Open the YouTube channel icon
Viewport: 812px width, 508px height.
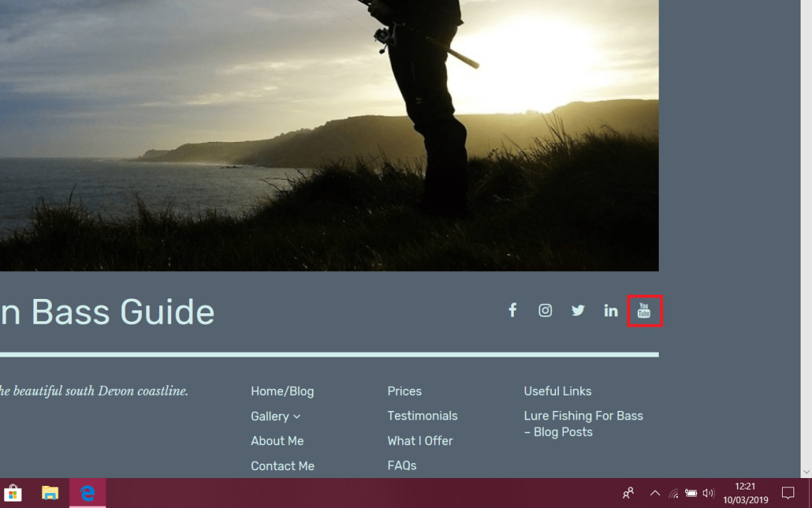[644, 311]
